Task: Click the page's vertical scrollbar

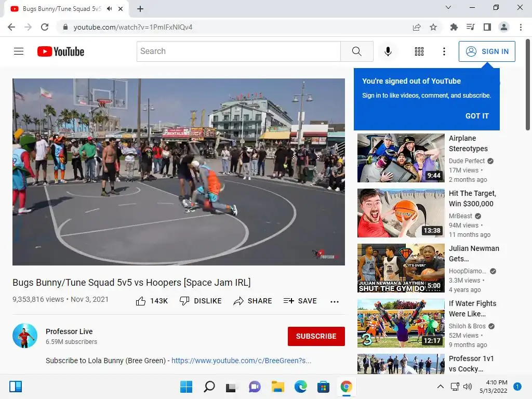Action: [x=528, y=85]
